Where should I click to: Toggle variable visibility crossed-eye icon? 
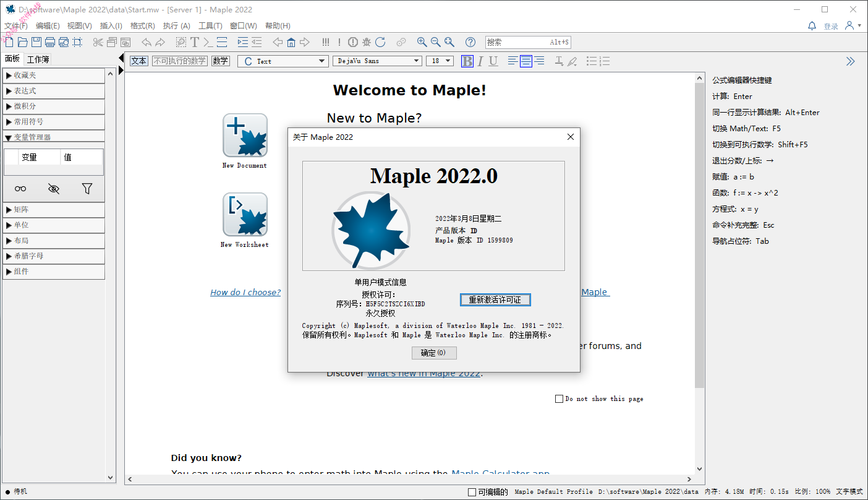pyautogui.click(x=54, y=189)
